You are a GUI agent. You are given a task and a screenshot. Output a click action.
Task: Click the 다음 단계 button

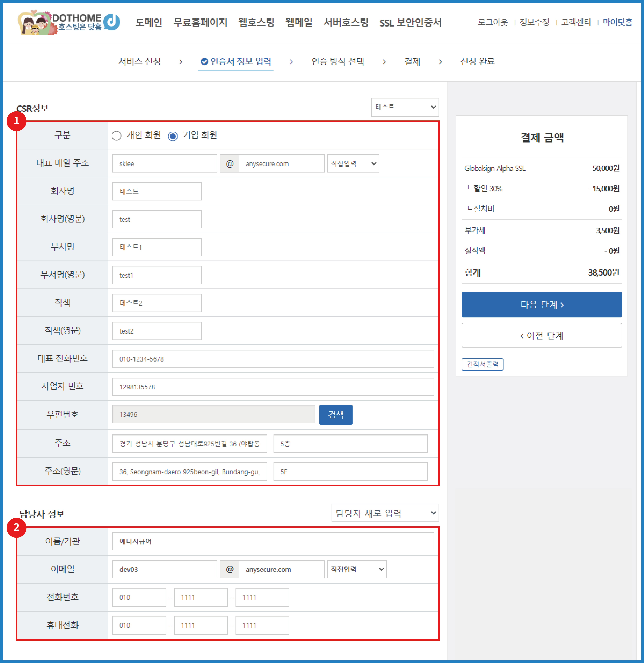(x=542, y=304)
